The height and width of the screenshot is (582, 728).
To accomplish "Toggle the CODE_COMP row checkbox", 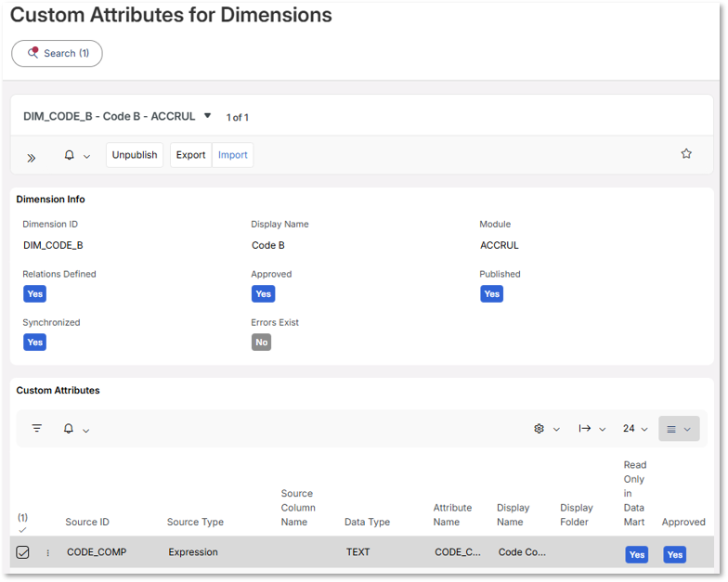I will coord(22,552).
